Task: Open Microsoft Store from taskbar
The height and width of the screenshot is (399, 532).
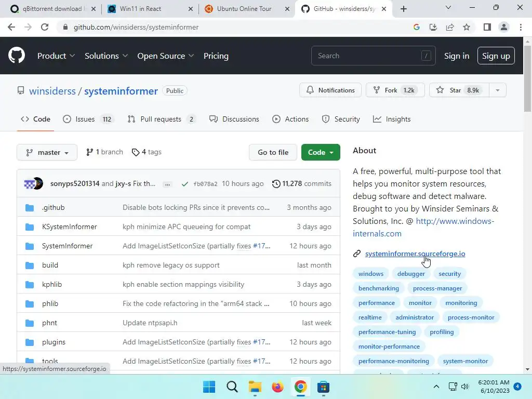Action: [x=323, y=387]
